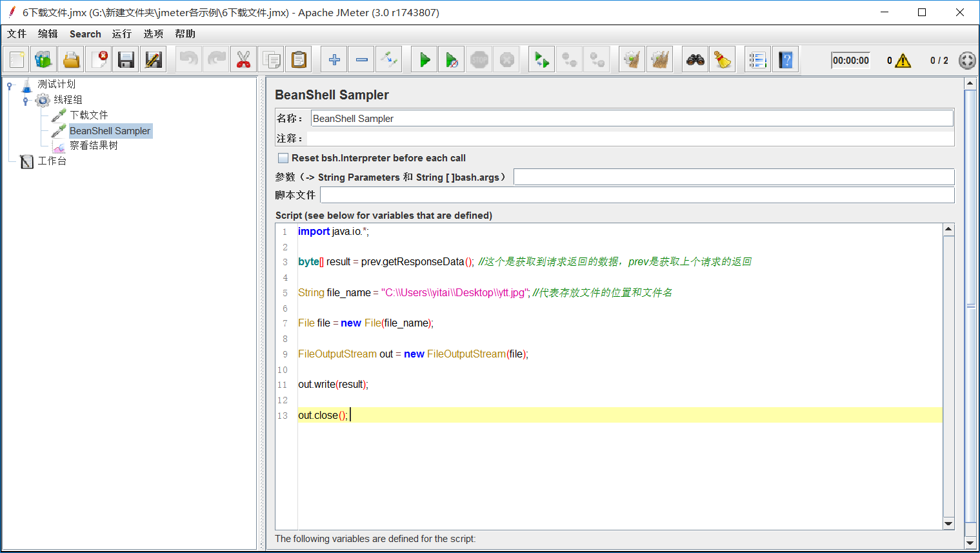The image size is (980, 553).
Task: Click the Toggle enable/disable icon
Action: coord(389,60)
